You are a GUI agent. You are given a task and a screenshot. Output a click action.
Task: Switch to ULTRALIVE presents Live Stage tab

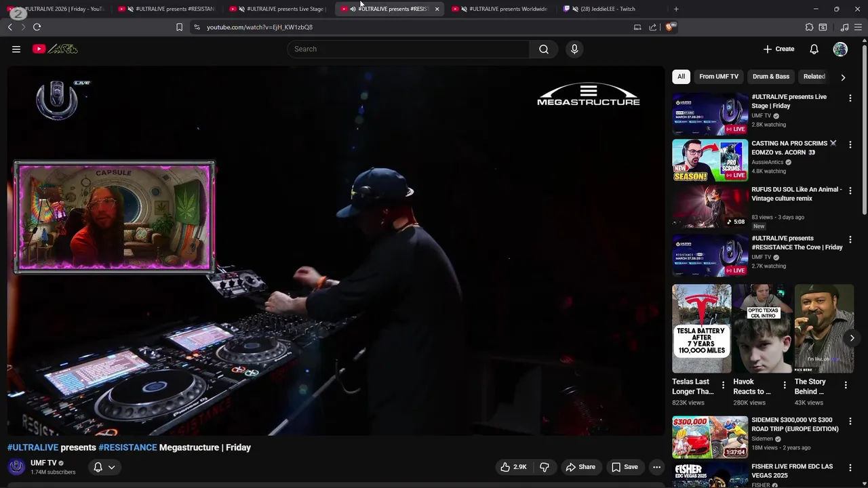[x=279, y=9]
